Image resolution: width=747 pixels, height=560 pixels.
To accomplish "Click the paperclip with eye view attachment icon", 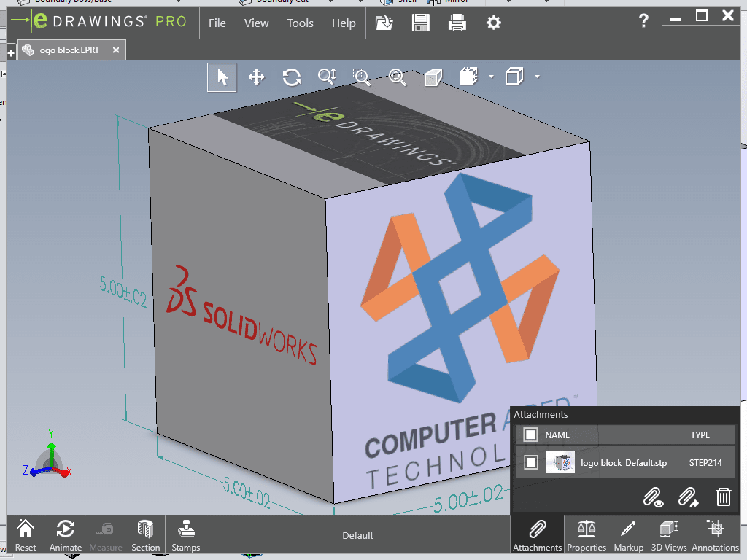I will click(x=653, y=497).
